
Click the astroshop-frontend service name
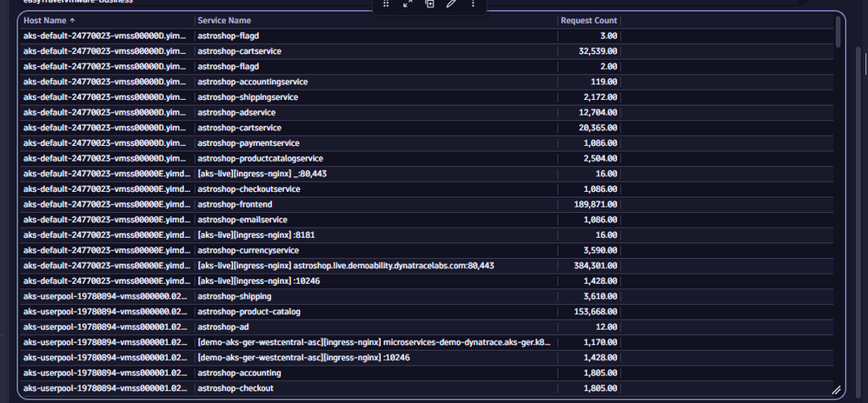tap(235, 204)
